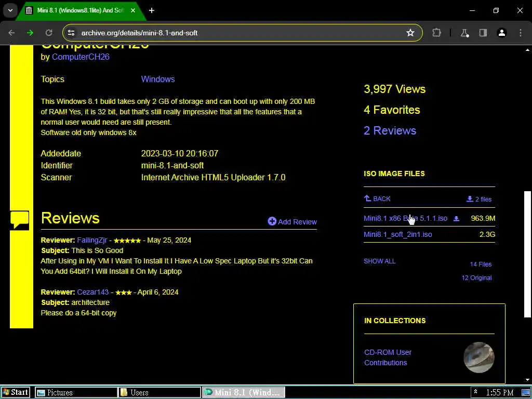532x399 pixels.
Task: Click the 4 Favorites text
Action: tap(392, 110)
